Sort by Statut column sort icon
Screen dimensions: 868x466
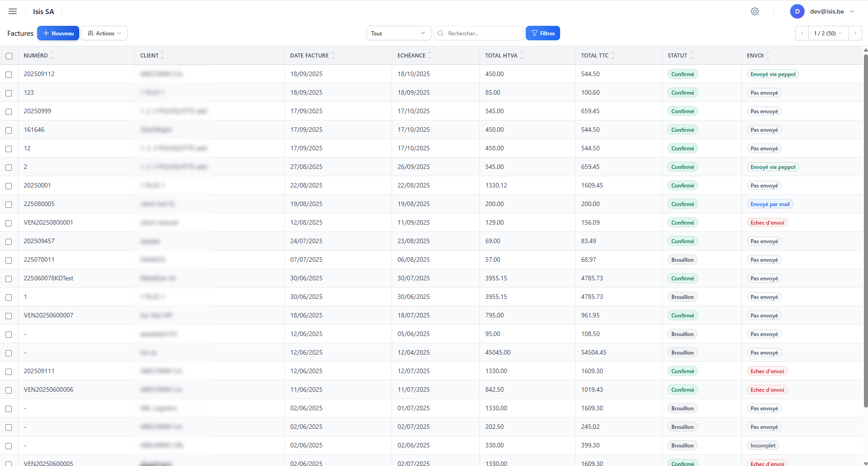(691, 55)
